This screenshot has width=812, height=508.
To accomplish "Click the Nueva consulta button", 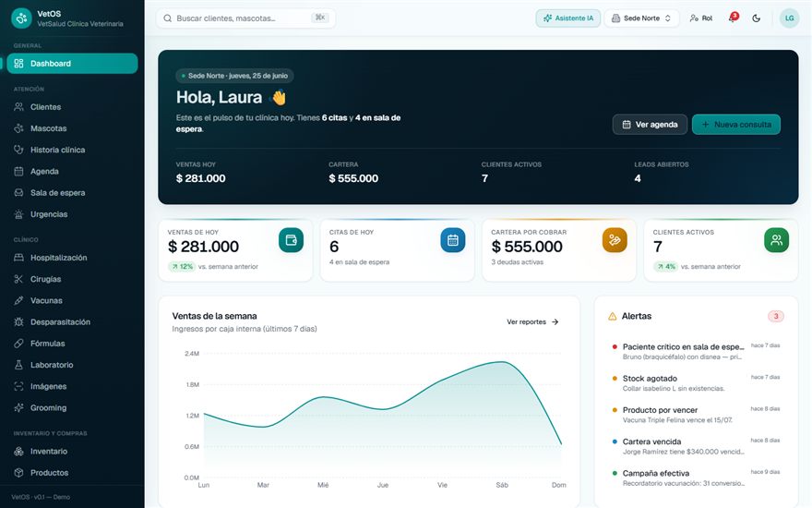I will tap(736, 125).
